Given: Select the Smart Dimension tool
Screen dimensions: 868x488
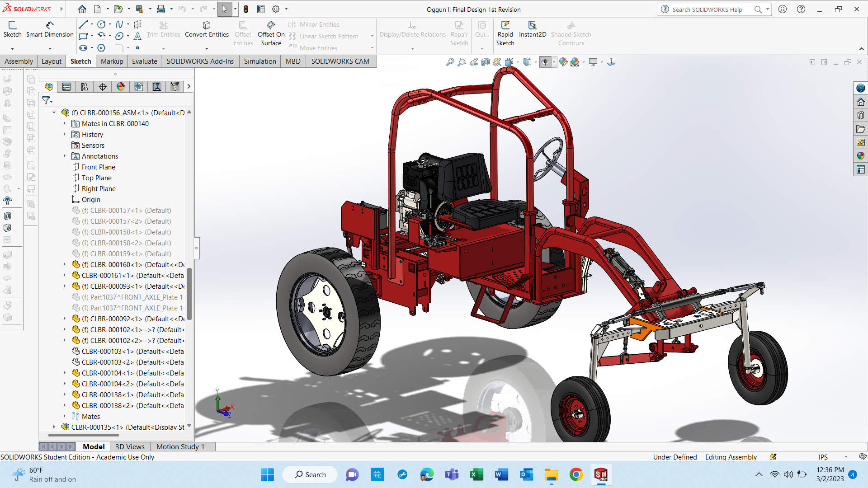Looking at the screenshot, I should point(50,29).
